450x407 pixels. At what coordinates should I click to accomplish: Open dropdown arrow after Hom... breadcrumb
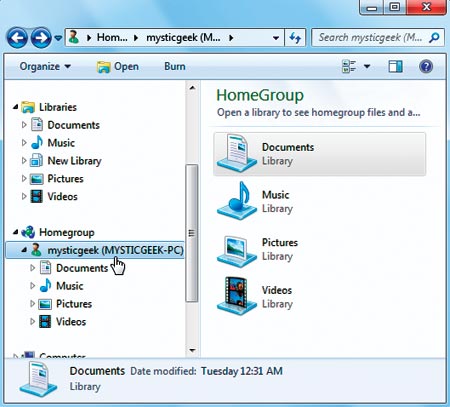click(136, 38)
